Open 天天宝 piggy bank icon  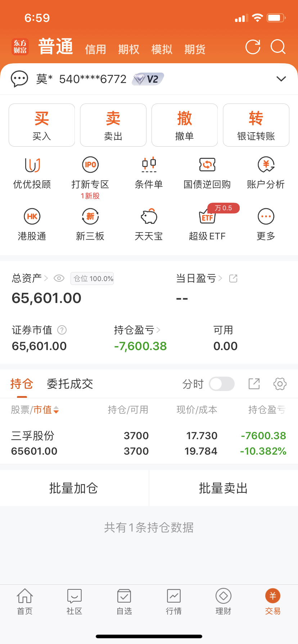pyautogui.click(x=149, y=216)
